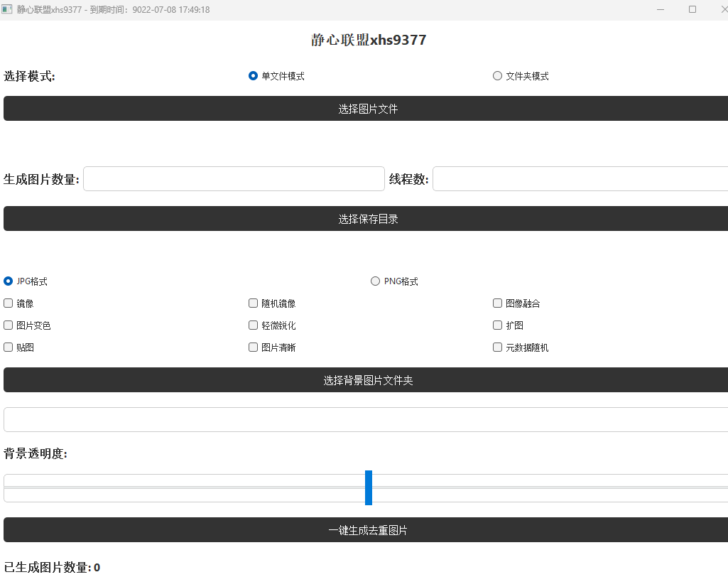Click the 选择背景图片文件夹 button

click(367, 380)
